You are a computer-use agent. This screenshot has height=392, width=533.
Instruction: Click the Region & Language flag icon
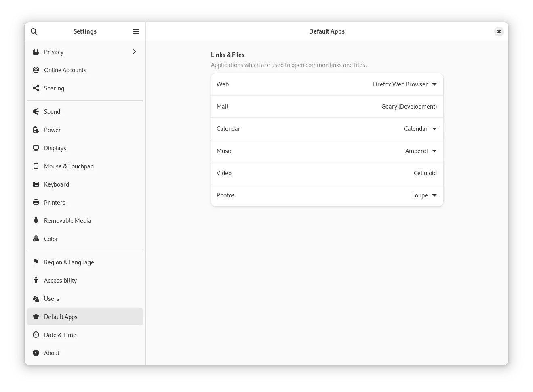(x=36, y=262)
